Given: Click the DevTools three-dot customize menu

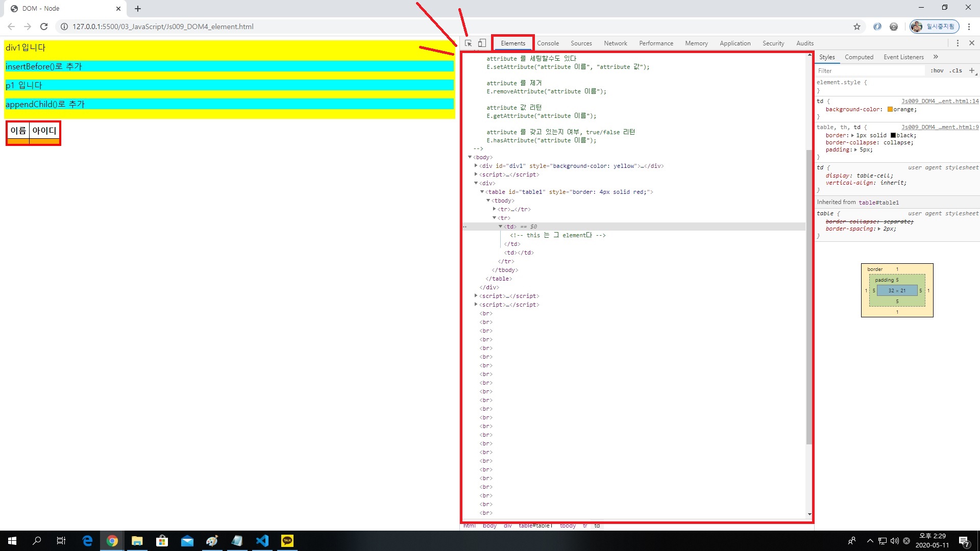Looking at the screenshot, I should click(958, 43).
